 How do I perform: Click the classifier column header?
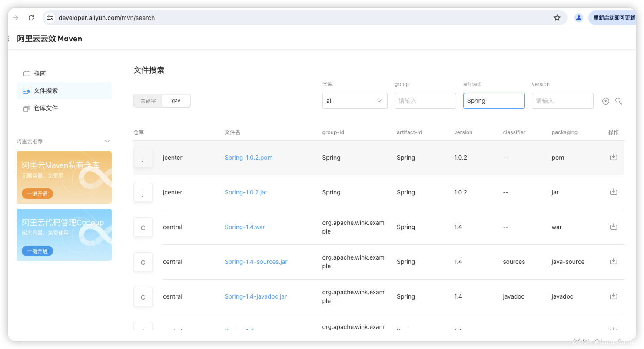[x=514, y=132]
